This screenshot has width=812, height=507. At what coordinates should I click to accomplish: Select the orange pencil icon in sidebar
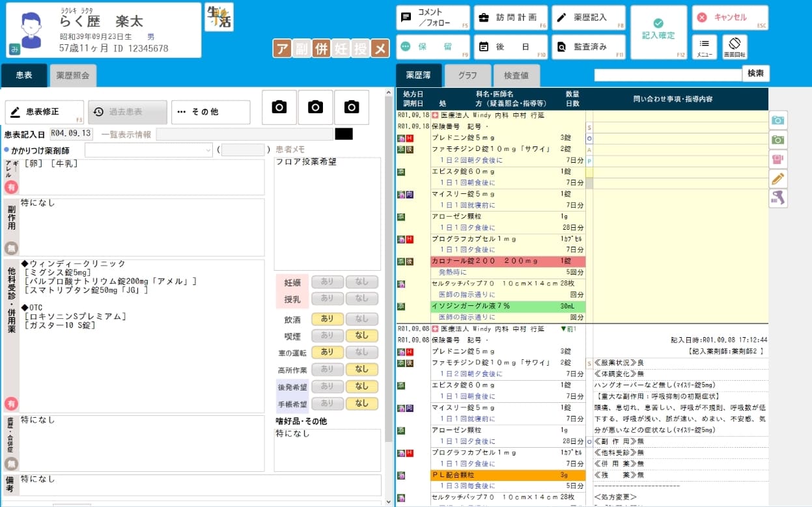(778, 179)
